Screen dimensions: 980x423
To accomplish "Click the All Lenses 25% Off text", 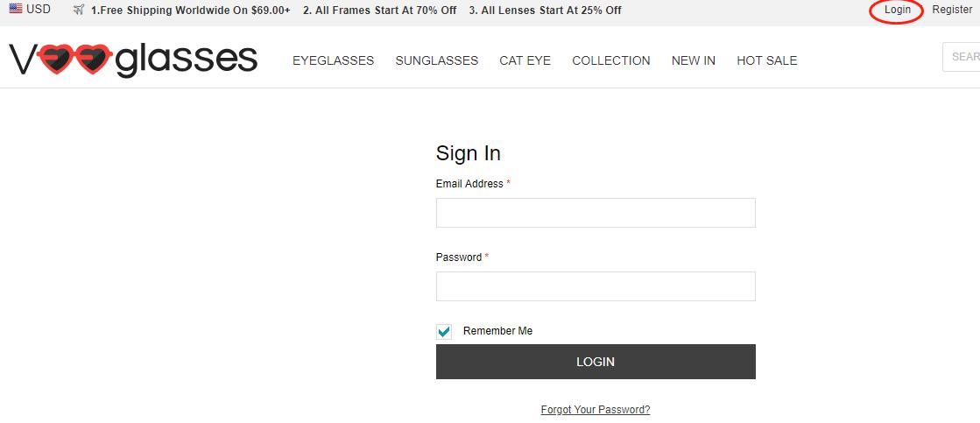I will [x=545, y=11].
